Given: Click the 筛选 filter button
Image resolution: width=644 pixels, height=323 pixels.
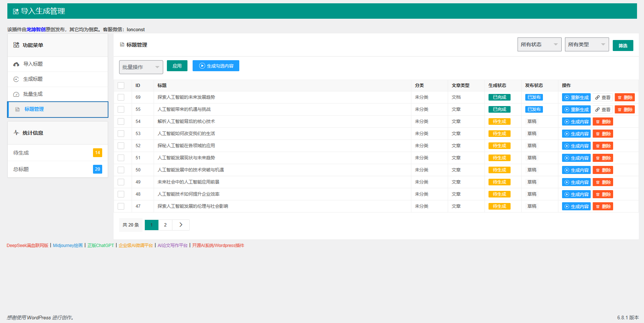Looking at the screenshot, I should pyautogui.click(x=623, y=46).
